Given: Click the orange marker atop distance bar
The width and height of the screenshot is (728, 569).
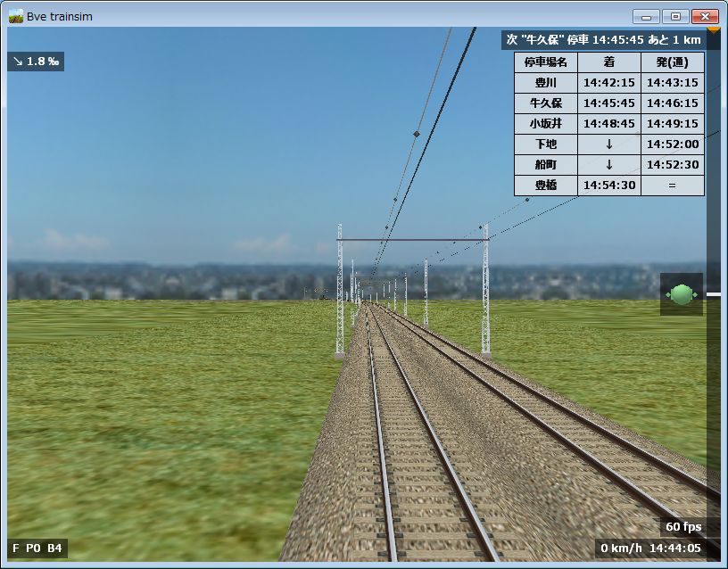Looking at the screenshot, I should coord(714,30).
